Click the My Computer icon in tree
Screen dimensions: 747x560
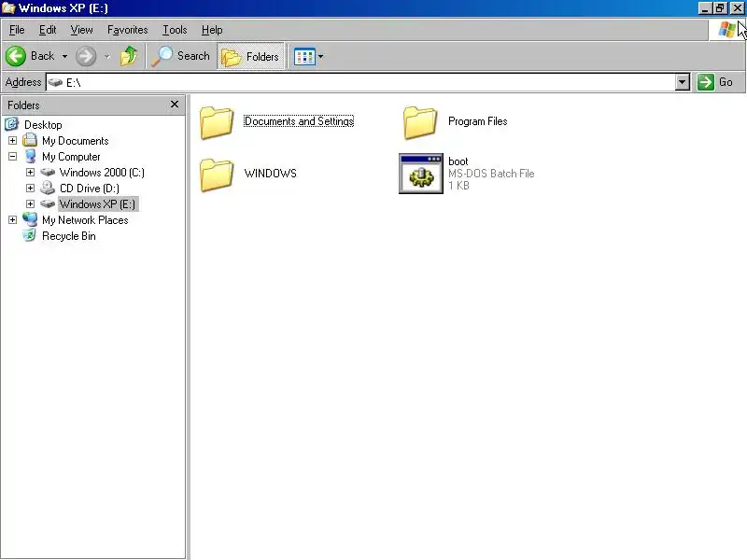click(x=30, y=156)
